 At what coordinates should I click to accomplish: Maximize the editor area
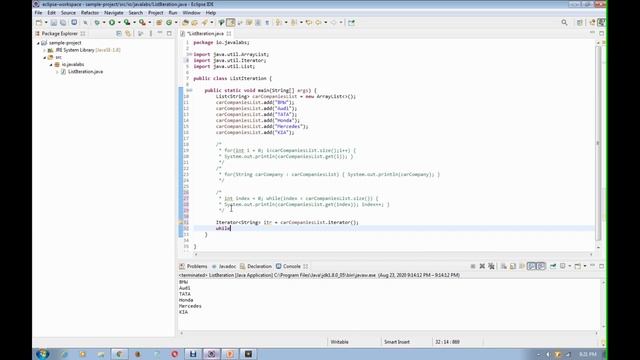pyautogui.click(x=602, y=33)
